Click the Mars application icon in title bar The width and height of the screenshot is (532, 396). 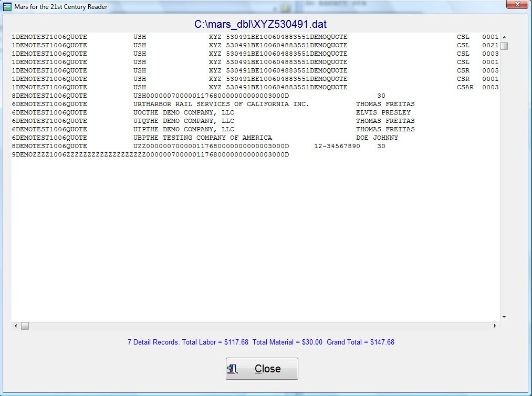[7, 7]
